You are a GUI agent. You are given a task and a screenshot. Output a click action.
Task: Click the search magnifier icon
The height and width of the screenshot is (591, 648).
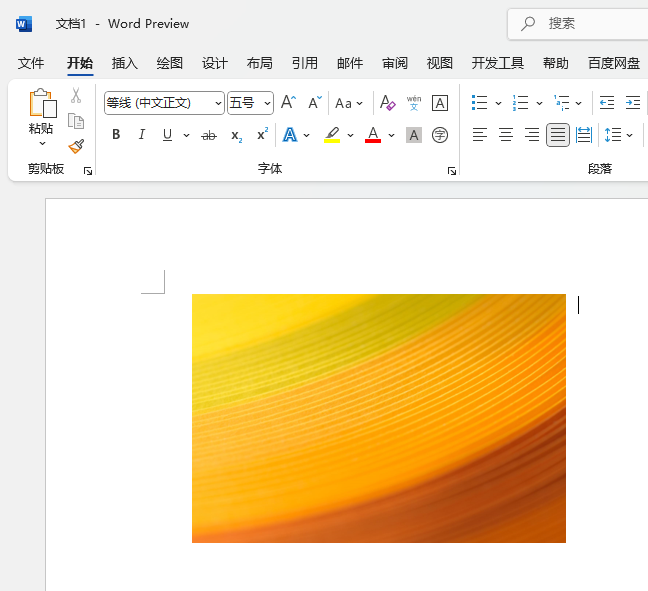[x=528, y=24]
